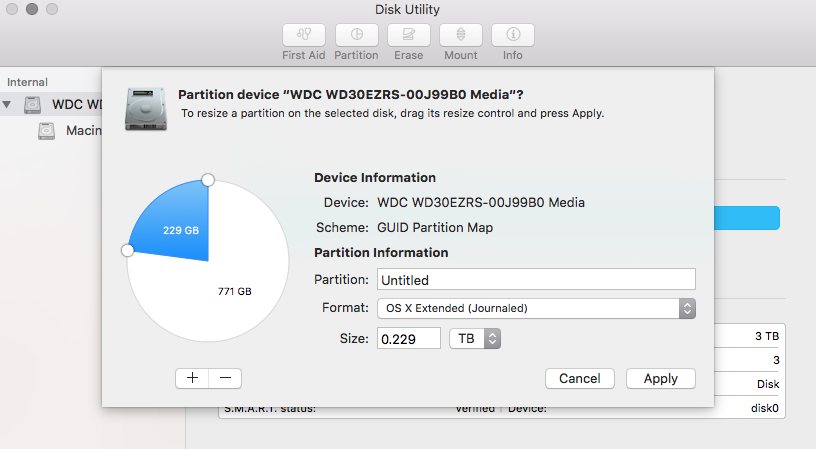Collapse the WDC disk disclosure triangle
The height and width of the screenshot is (449, 816).
tap(8, 105)
